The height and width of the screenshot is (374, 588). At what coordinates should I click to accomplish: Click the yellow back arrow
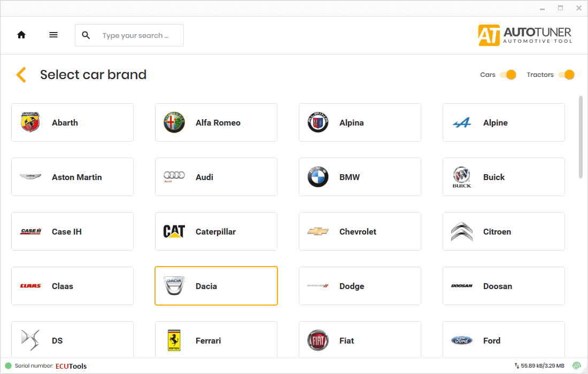pos(21,75)
